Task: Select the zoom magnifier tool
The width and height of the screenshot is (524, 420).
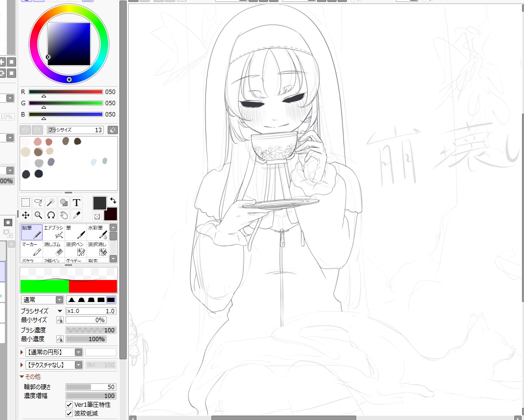Action: coord(39,215)
